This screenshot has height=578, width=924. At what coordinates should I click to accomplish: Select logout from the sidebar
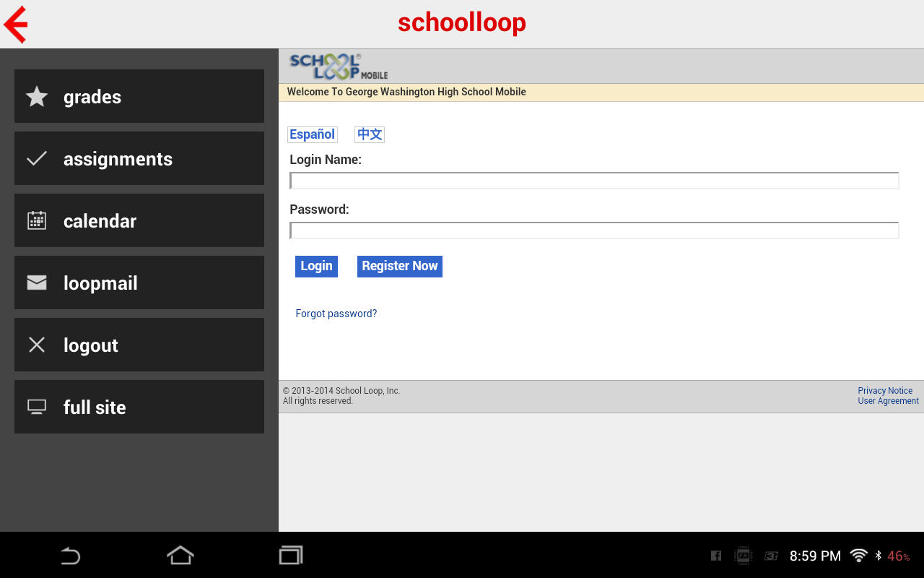(139, 345)
